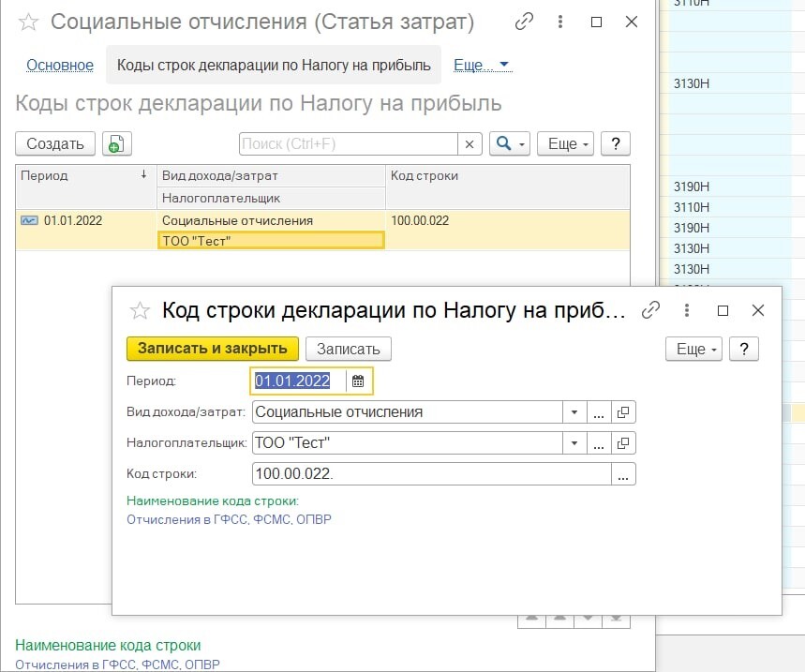
Task: Click into the Код строки input field
Action: click(x=429, y=474)
